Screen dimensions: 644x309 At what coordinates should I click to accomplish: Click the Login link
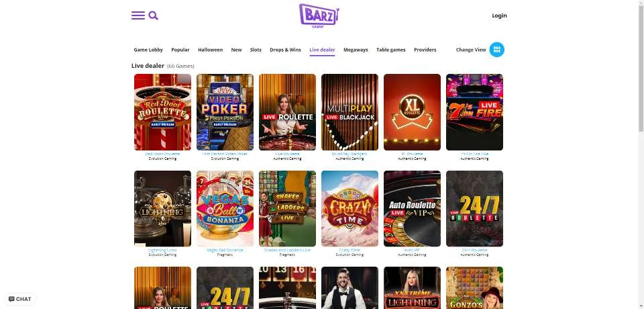(x=499, y=15)
